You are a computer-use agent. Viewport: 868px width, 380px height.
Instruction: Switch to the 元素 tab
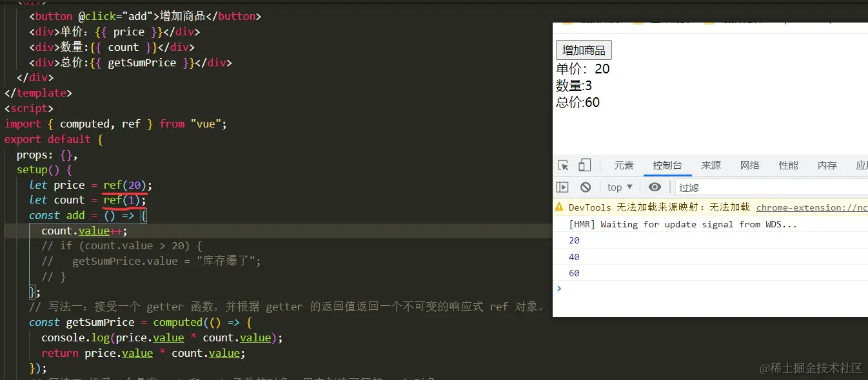pyautogui.click(x=623, y=165)
